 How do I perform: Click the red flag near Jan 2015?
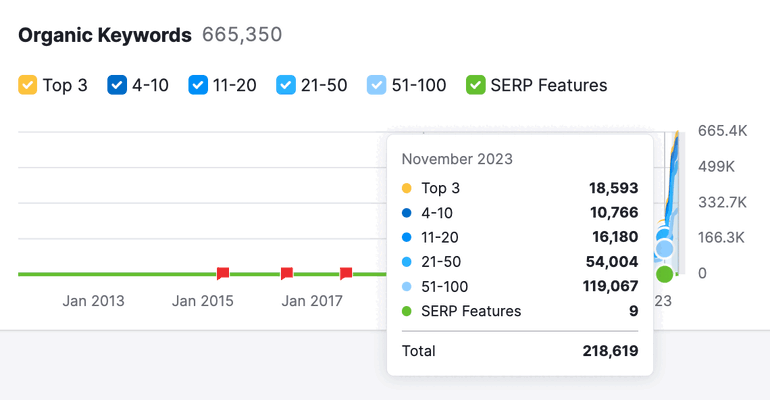[223, 273]
